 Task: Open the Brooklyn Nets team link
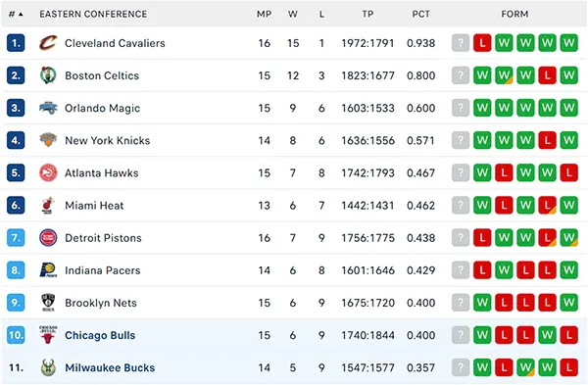click(101, 303)
